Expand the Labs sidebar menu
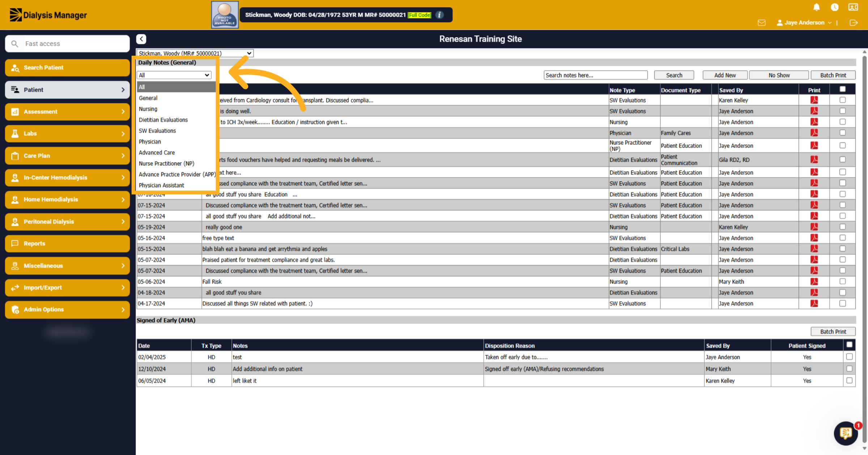This screenshot has height=455, width=868. point(67,134)
